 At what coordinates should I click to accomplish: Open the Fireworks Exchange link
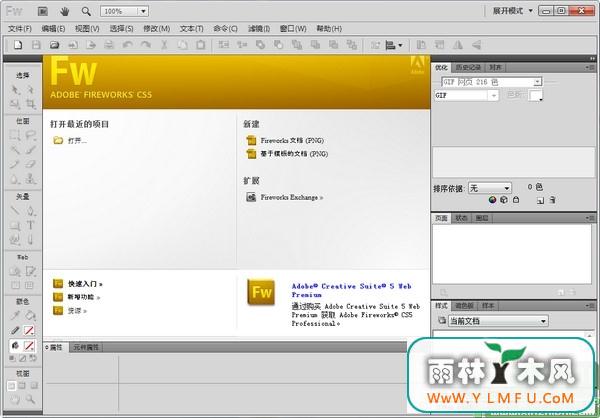pyautogui.click(x=292, y=198)
